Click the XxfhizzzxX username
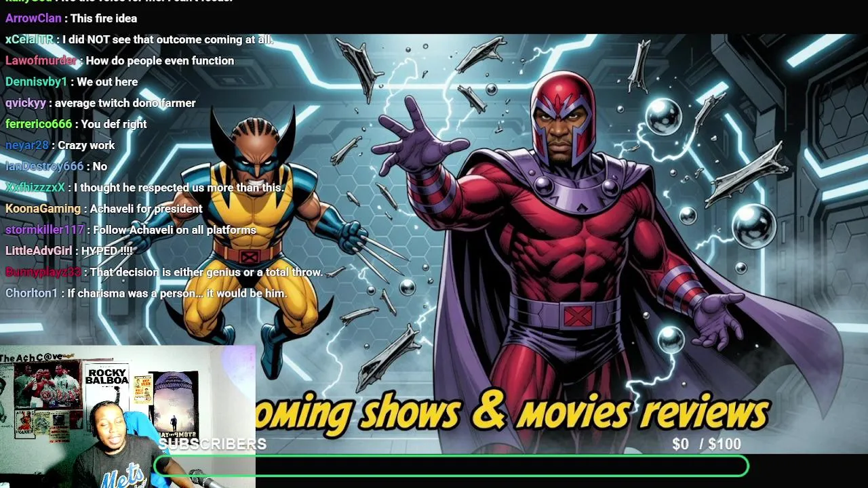The height and width of the screenshot is (488, 868). pyautogui.click(x=35, y=187)
